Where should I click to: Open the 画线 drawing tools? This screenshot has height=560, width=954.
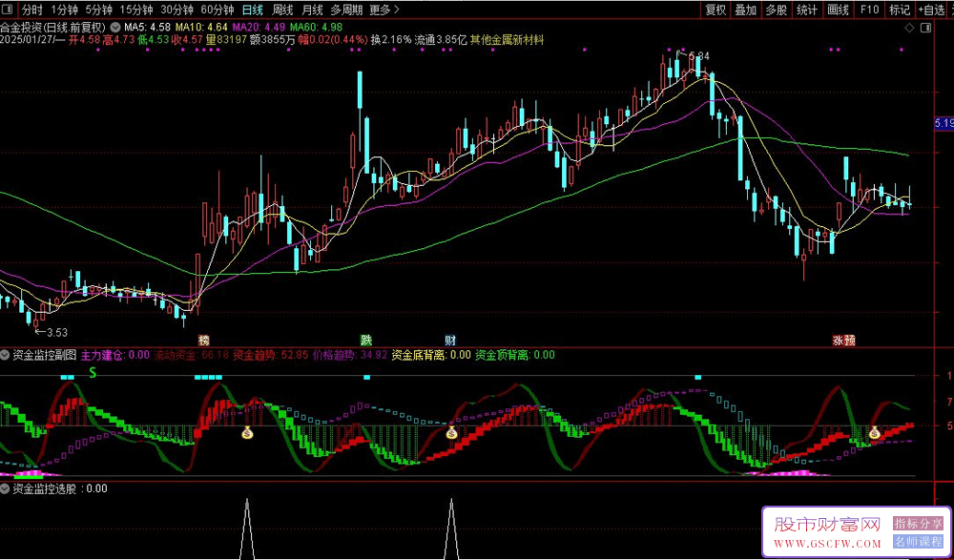(x=838, y=10)
